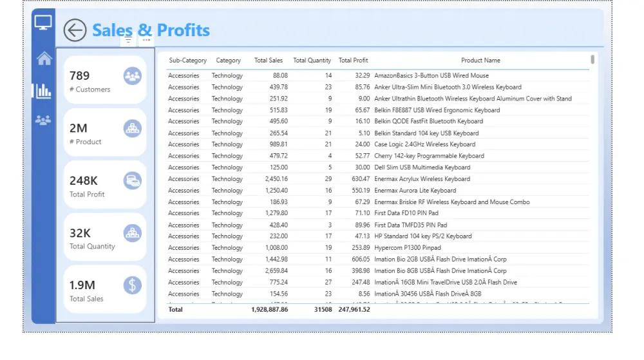
Task: Select Belkin F8E887 USB Wired Ergonomic Keyboard
Action: tap(378, 110)
